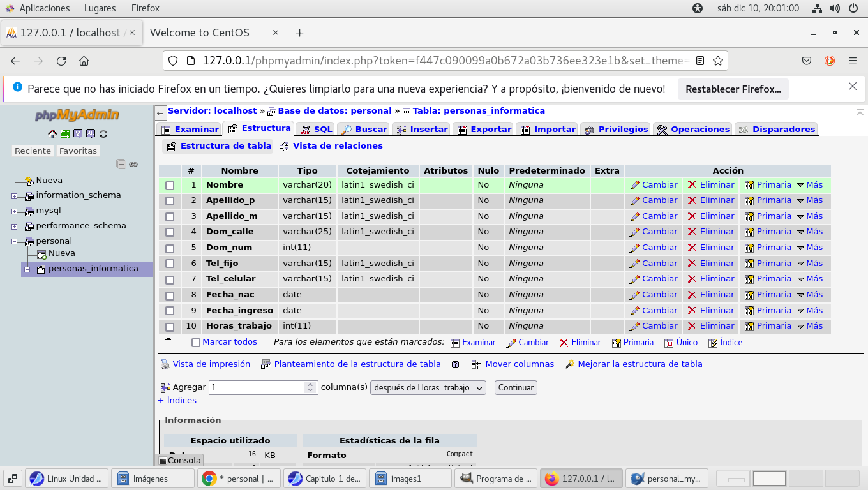Tick the checkbox for Apellido_p column
The image size is (868, 490).
(x=170, y=201)
